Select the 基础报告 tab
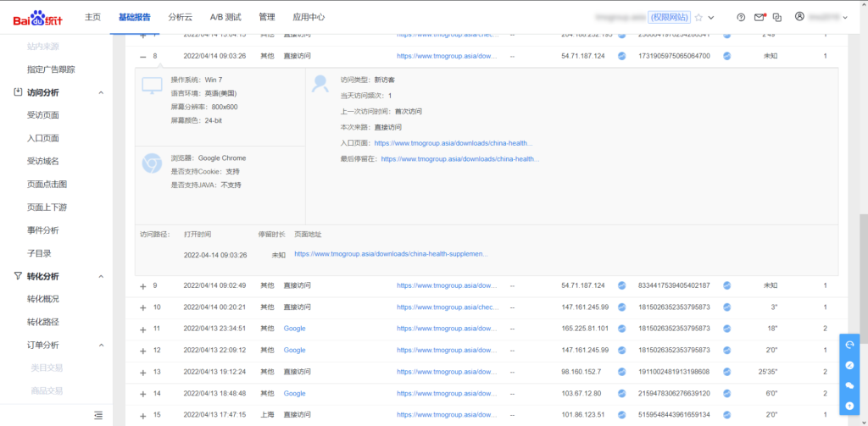 pyautogui.click(x=135, y=17)
